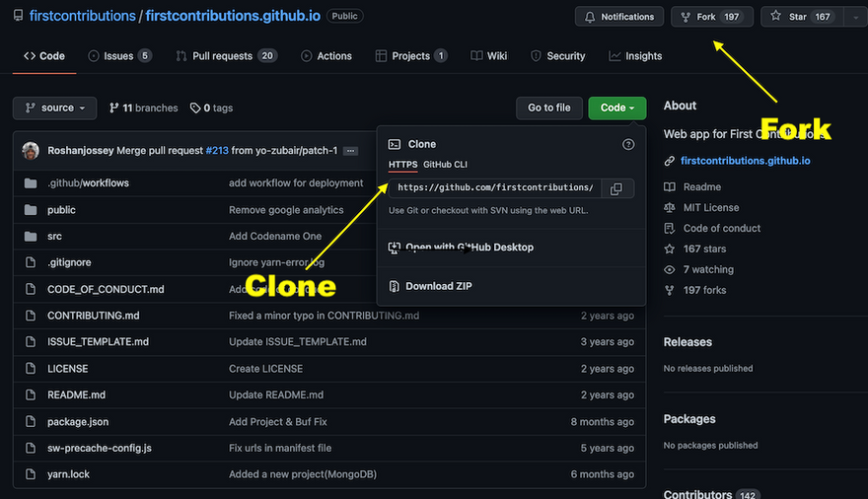Click Roshanjossey's avatar thumbnail
The height and width of the screenshot is (499, 868).
[31, 151]
